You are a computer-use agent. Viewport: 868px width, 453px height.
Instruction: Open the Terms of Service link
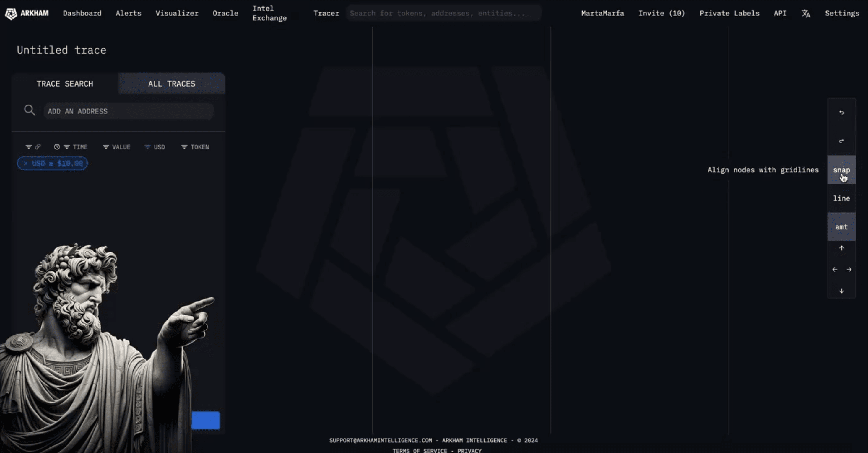click(420, 450)
